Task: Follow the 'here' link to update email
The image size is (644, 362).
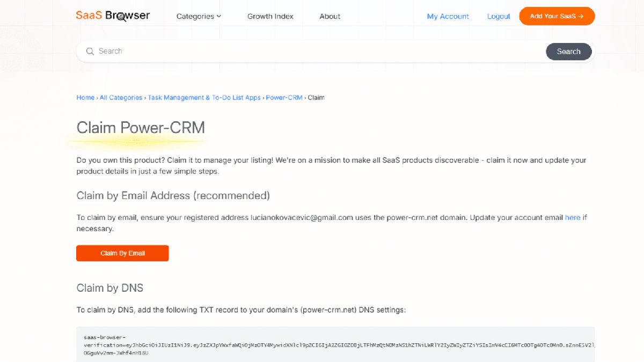Action: pos(572,218)
